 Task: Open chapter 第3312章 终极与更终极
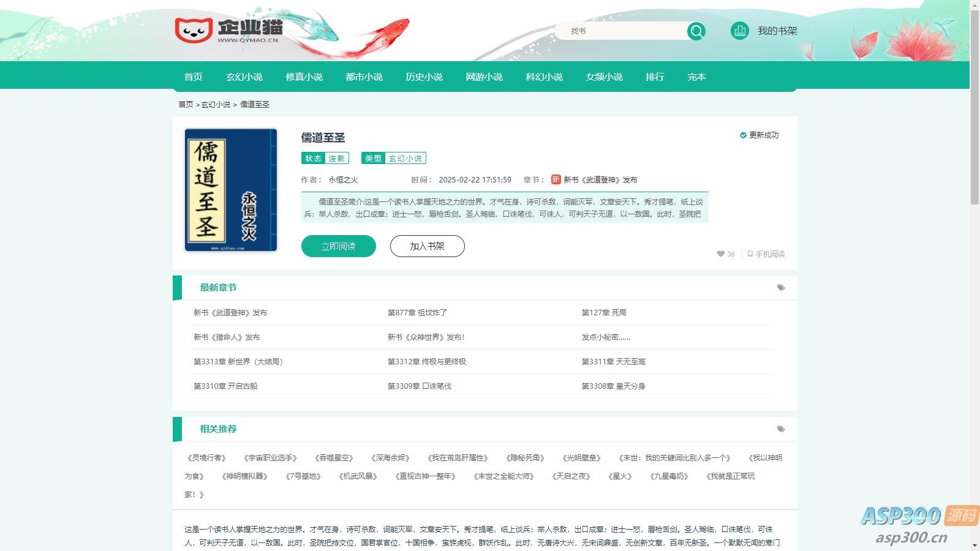427,362
